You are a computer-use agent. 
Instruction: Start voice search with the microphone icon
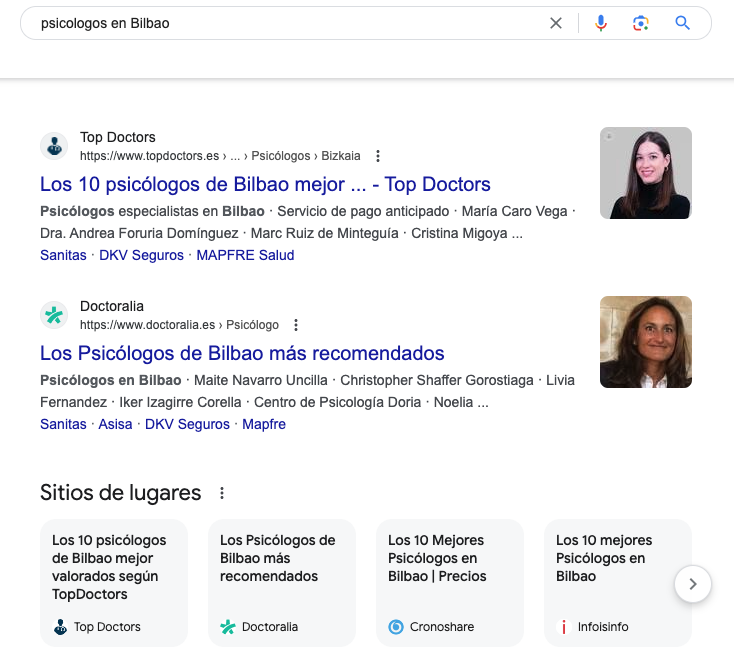601,23
